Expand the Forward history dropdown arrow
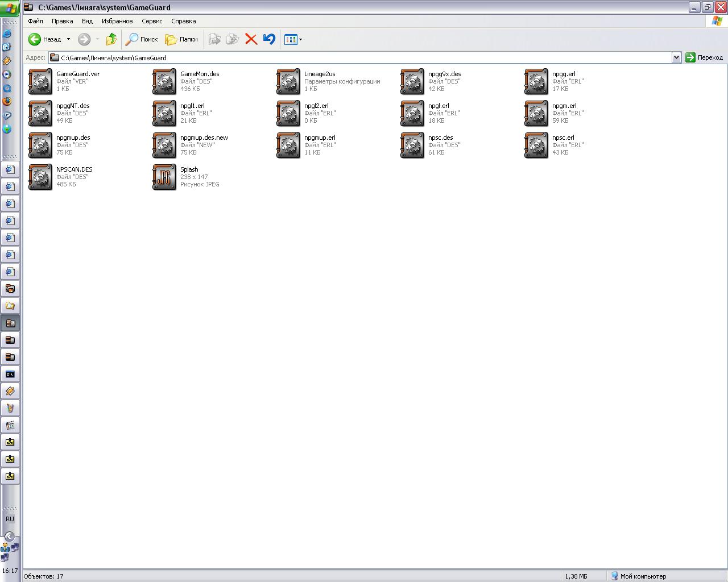 (x=97, y=39)
